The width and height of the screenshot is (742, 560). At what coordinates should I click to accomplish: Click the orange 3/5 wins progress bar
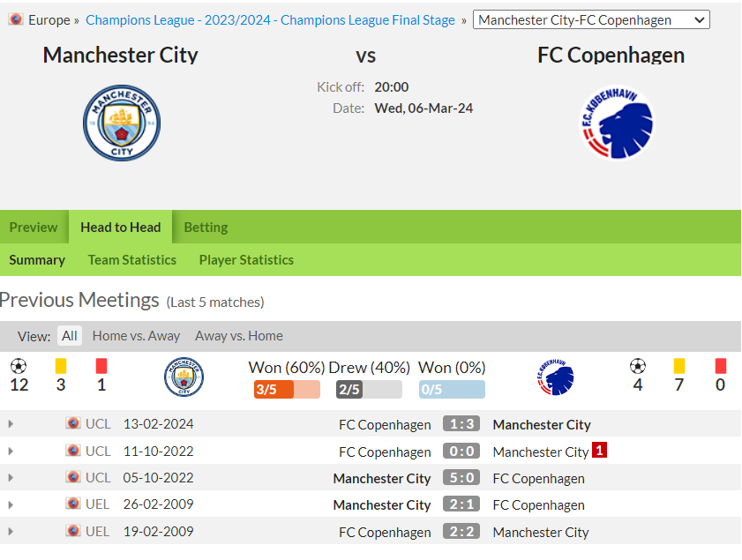[x=287, y=389]
